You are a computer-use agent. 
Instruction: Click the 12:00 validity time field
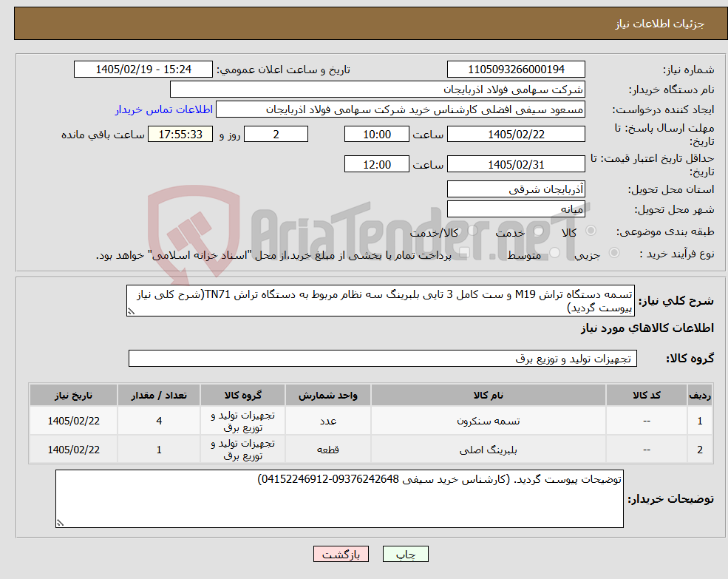coord(376,164)
